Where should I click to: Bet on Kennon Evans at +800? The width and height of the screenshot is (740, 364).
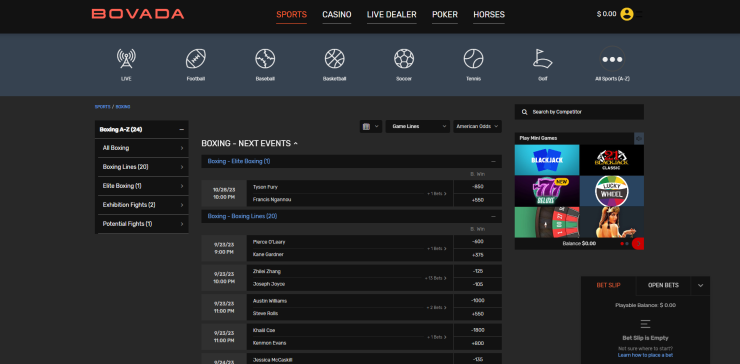478,343
